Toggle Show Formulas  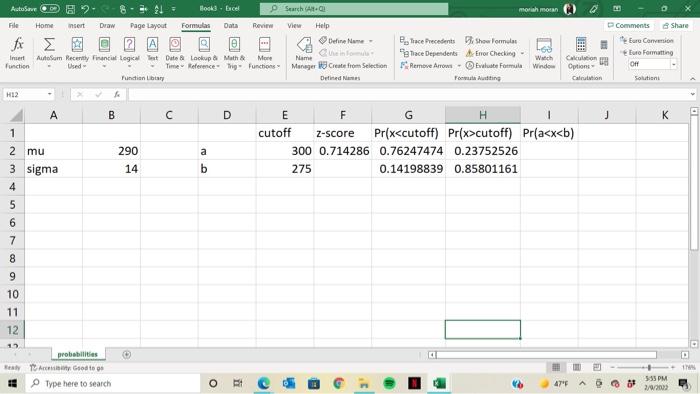tap(491, 41)
